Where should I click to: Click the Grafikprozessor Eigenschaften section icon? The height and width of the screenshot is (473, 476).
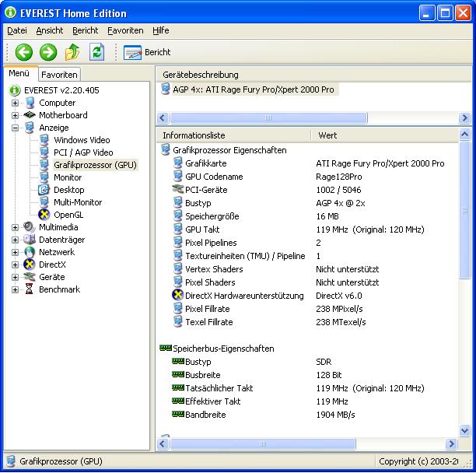[x=166, y=149]
